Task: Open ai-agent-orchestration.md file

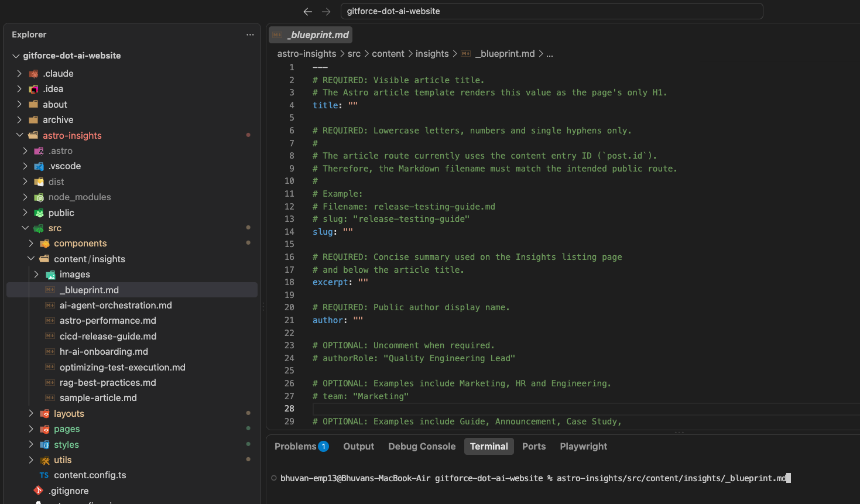Action: coord(116,306)
